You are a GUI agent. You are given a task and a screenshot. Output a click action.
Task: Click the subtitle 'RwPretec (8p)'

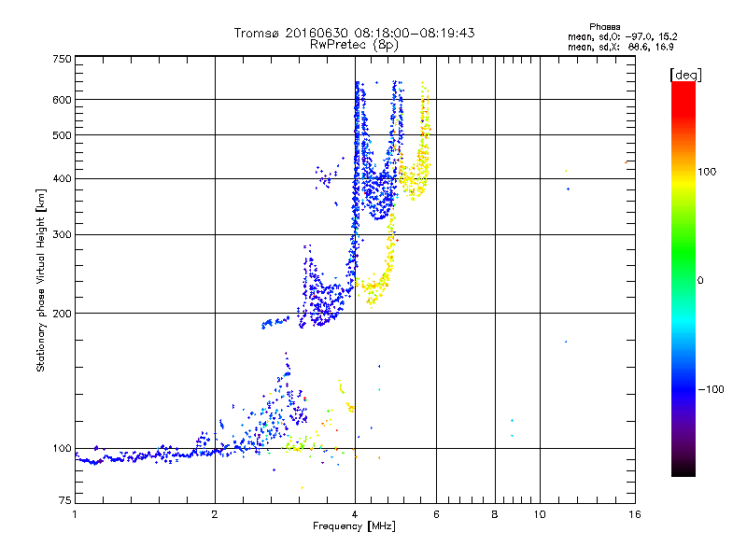(354, 45)
